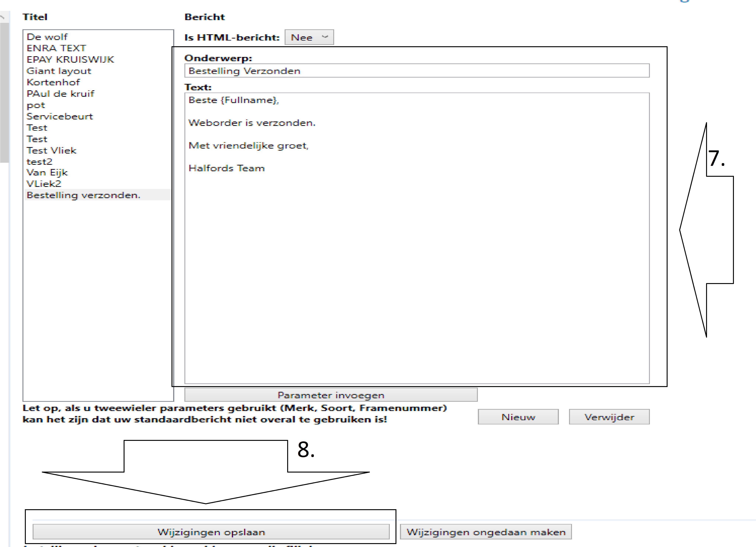Choose 'Test Vliek' in title list
756x547 pixels.
pos(51,150)
